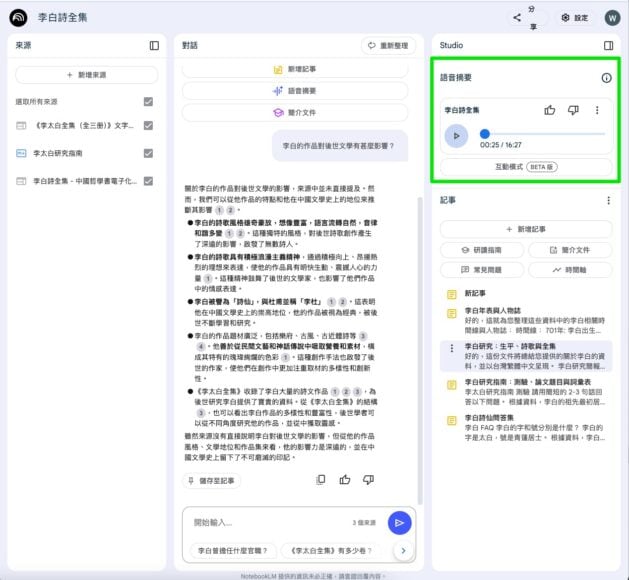Click the info icon beside 語音摘要
This screenshot has width=629, height=580.
605,78
